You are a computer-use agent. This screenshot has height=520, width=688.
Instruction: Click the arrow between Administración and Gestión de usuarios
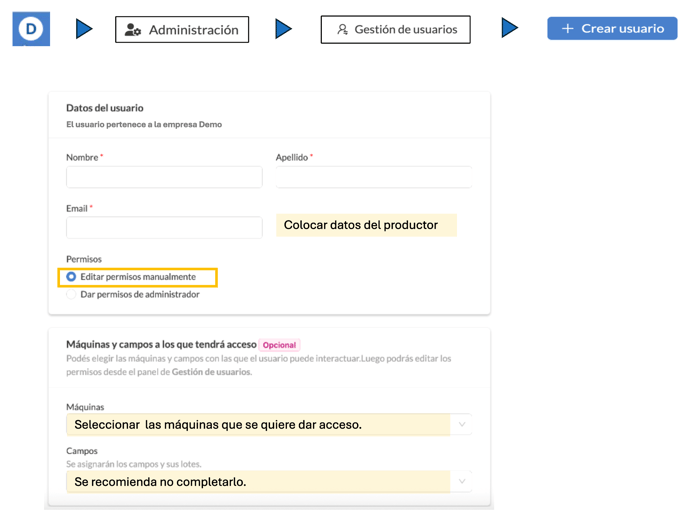coord(284,30)
